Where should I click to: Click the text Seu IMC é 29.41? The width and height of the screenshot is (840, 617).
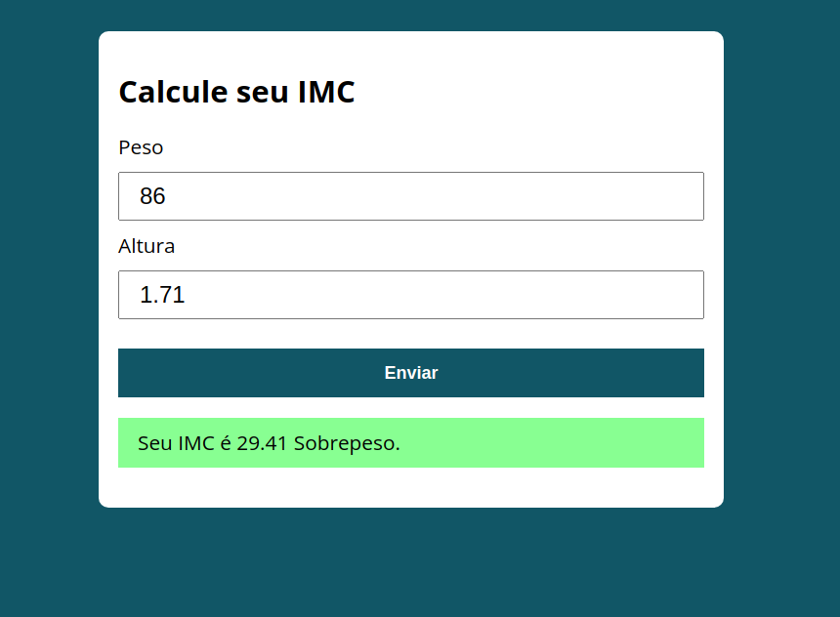[x=211, y=442]
